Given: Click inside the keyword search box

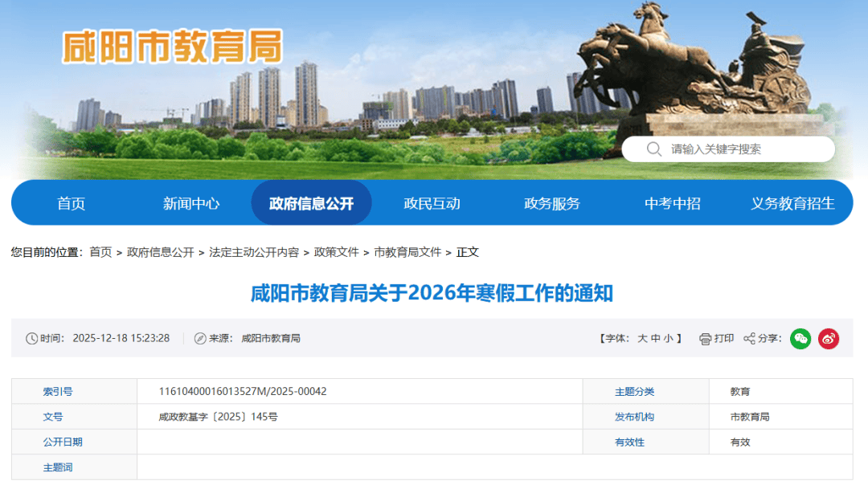Looking at the screenshot, I should pyautogui.click(x=723, y=149).
